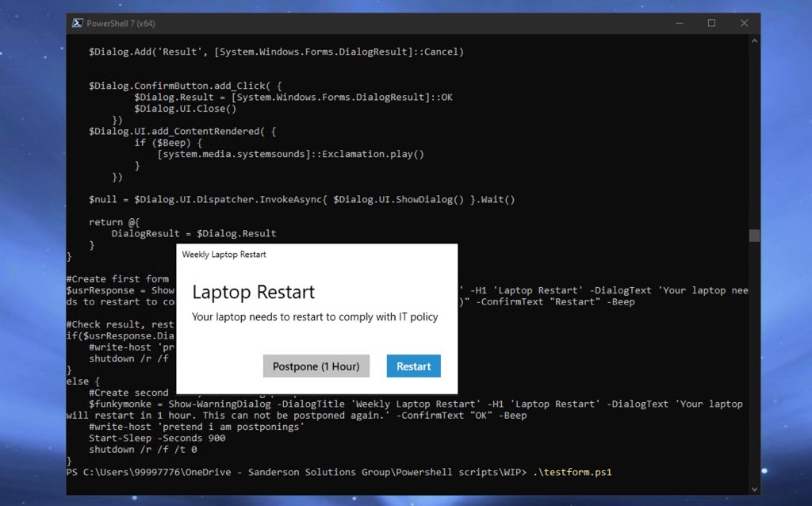
Task: Maximize the PowerShell 7 window
Action: [x=711, y=23]
